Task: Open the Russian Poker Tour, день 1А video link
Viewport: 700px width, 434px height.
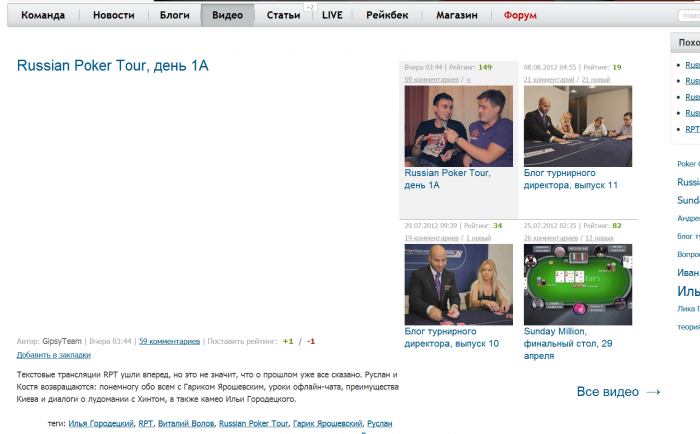Action: [447, 179]
